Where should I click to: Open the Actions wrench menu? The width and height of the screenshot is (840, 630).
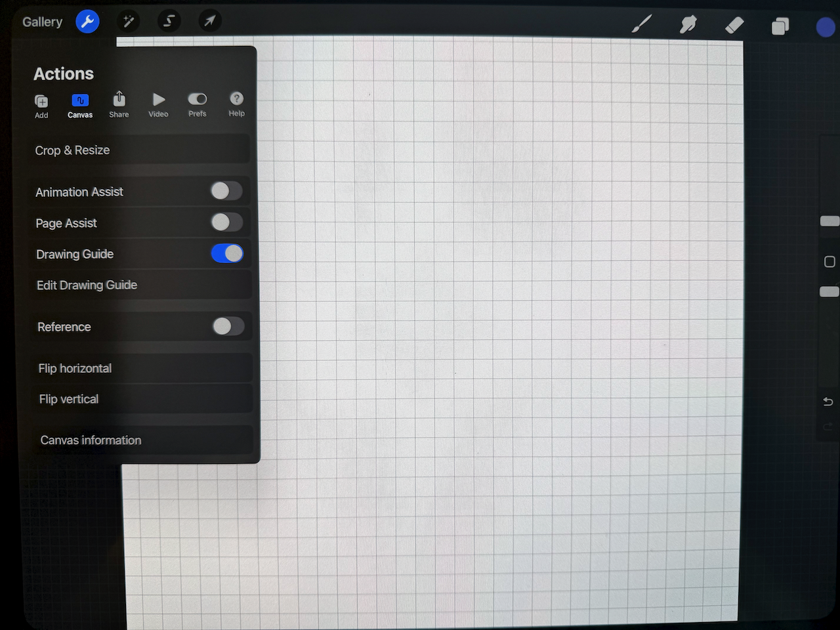pyautogui.click(x=87, y=22)
